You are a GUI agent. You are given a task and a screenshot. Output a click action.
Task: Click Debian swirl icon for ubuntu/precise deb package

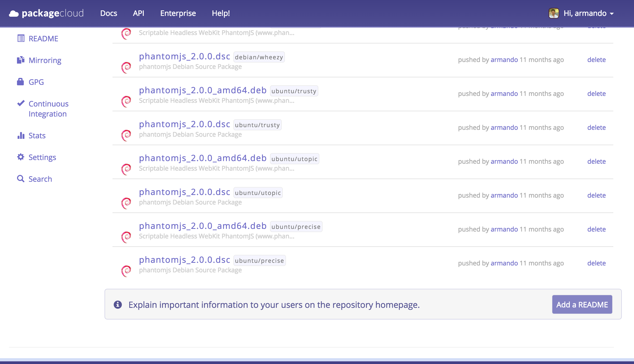pos(126,237)
